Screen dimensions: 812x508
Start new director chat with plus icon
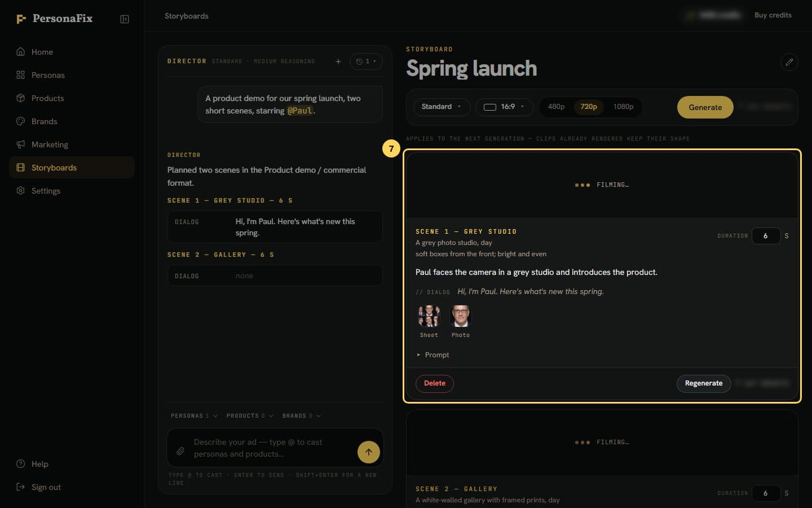coord(338,62)
